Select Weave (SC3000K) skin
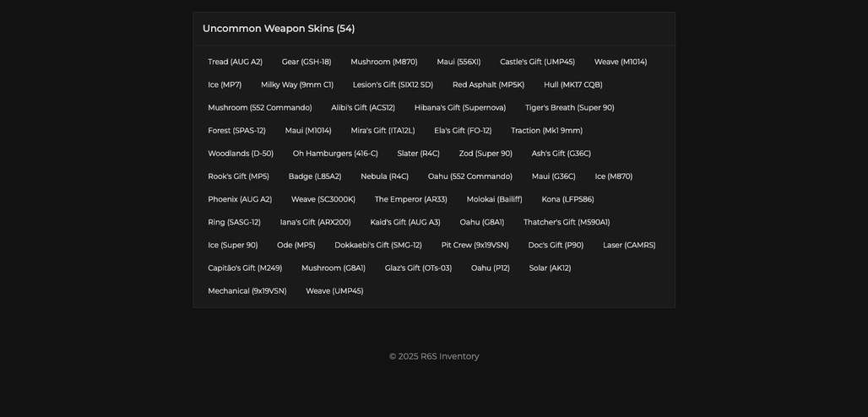868x417 pixels. click(323, 199)
